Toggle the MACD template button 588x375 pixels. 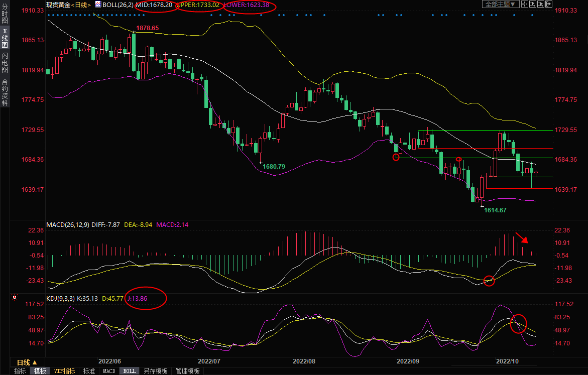(109, 371)
